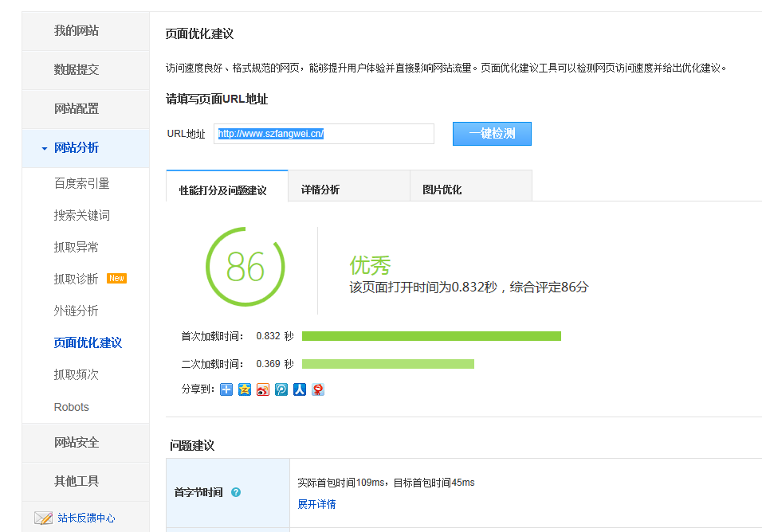Click the 首次加载时间 green progress bar
This screenshot has width=762, height=532.
click(431, 336)
